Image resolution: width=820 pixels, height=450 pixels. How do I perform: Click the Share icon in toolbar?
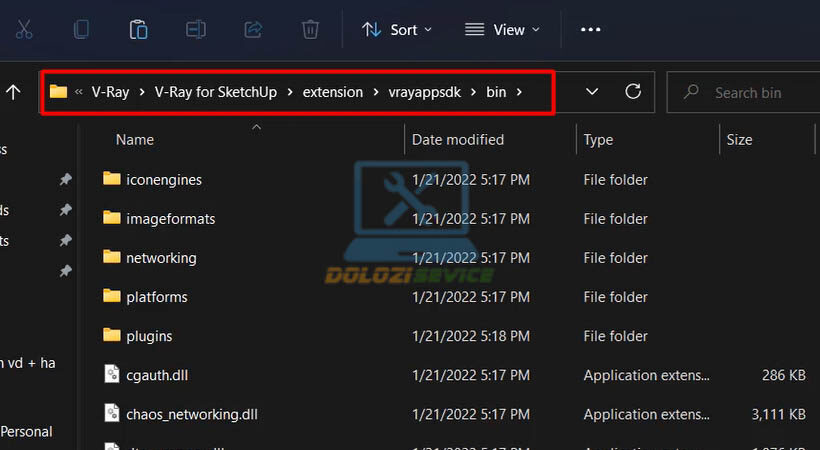coord(253,29)
